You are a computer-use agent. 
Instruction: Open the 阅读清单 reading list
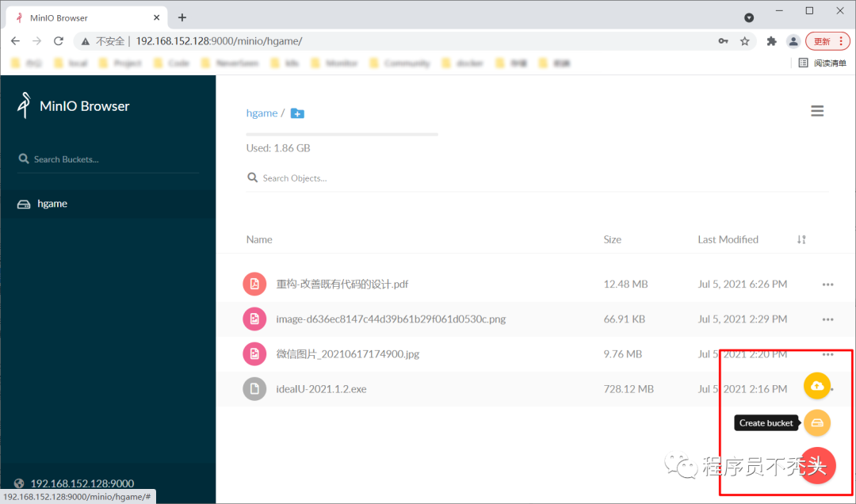822,63
